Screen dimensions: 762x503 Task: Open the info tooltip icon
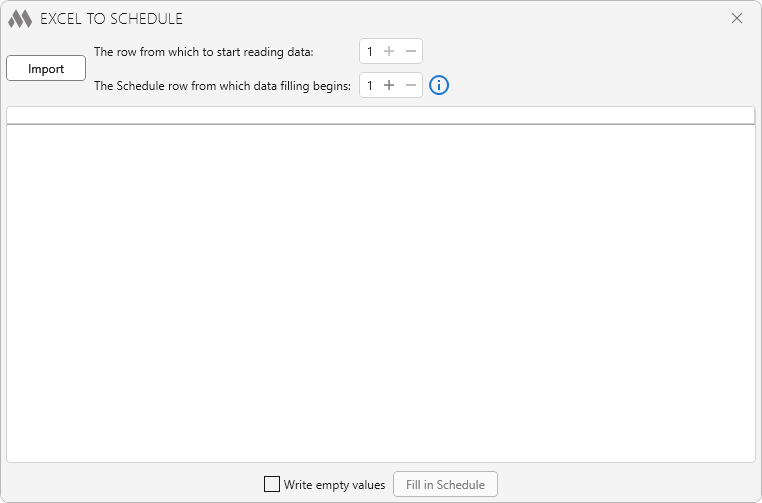click(439, 86)
